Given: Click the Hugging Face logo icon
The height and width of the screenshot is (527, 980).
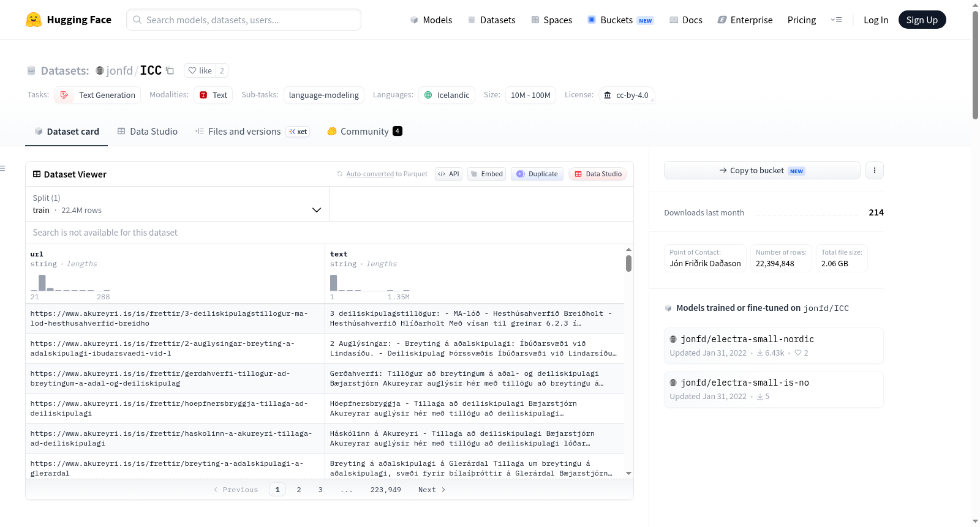Looking at the screenshot, I should [x=34, y=20].
